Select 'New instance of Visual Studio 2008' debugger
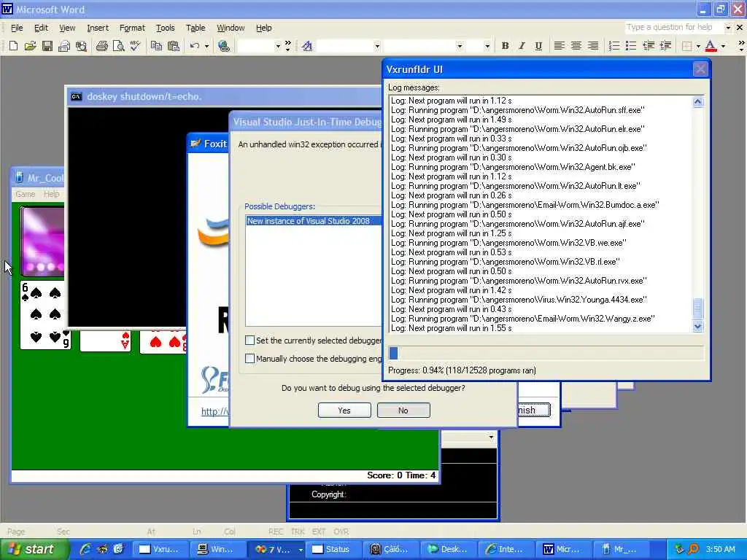 [x=314, y=221]
